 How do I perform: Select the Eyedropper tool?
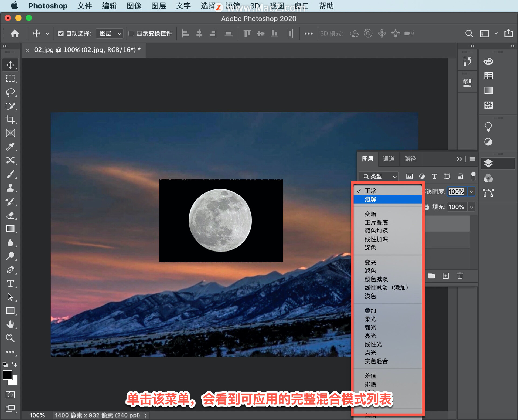pyautogui.click(x=10, y=147)
